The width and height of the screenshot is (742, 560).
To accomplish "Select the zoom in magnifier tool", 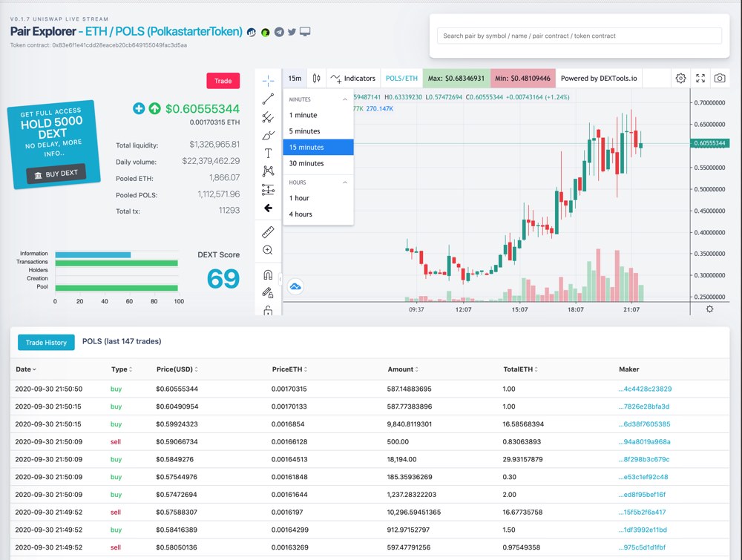I will (268, 250).
